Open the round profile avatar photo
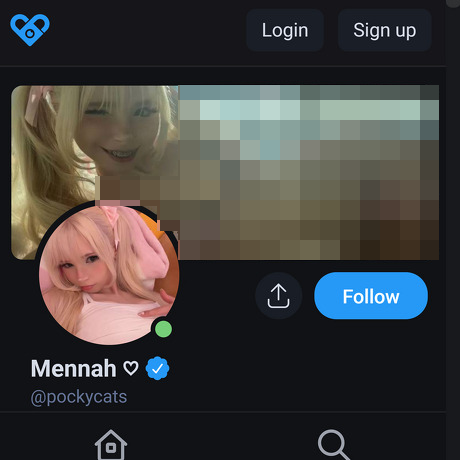This screenshot has width=460, height=460. (x=109, y=275)
